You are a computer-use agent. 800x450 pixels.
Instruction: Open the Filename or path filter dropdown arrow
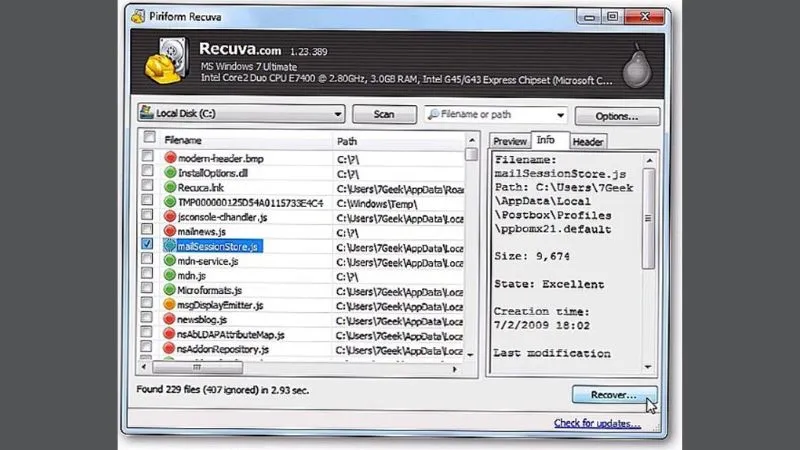tap(560, 115)
